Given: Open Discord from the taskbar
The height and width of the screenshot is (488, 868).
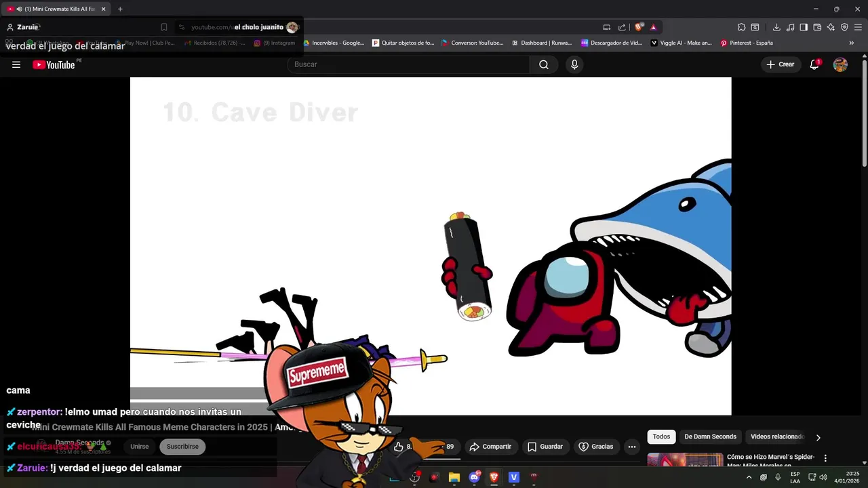Looking at the screenshot, I should pyautogui.click(x=475, y=477).
